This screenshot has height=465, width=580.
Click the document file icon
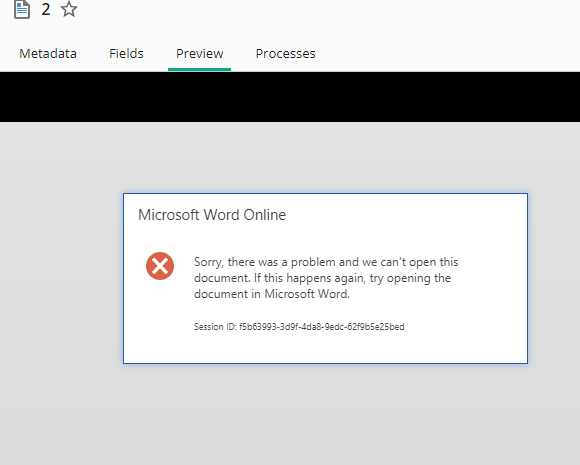[22, 9]
